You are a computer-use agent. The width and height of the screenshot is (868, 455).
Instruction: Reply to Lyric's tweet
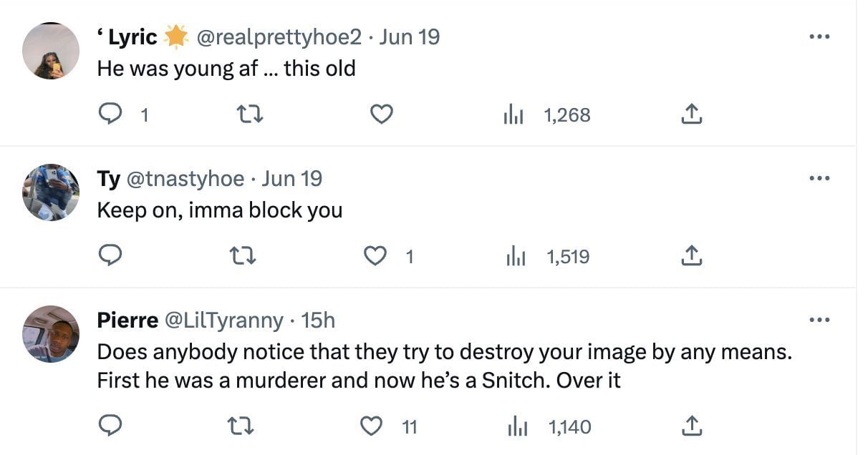point(110,114)
